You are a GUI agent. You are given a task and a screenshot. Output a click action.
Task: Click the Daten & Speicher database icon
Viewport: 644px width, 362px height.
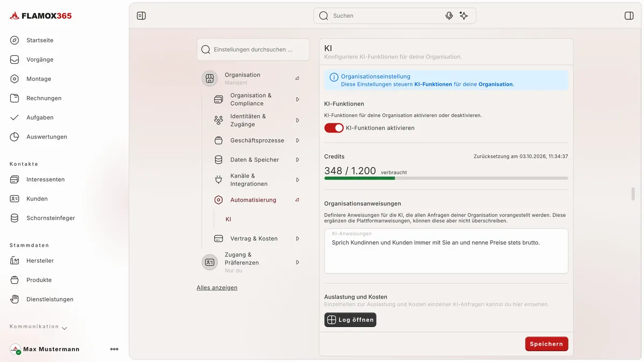(x=218, y=160)
